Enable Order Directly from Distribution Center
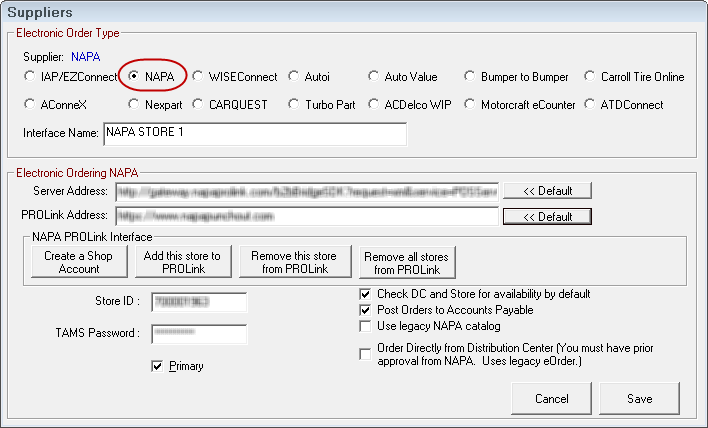Viewport: 708px width, 428px height. click(366, 352)
